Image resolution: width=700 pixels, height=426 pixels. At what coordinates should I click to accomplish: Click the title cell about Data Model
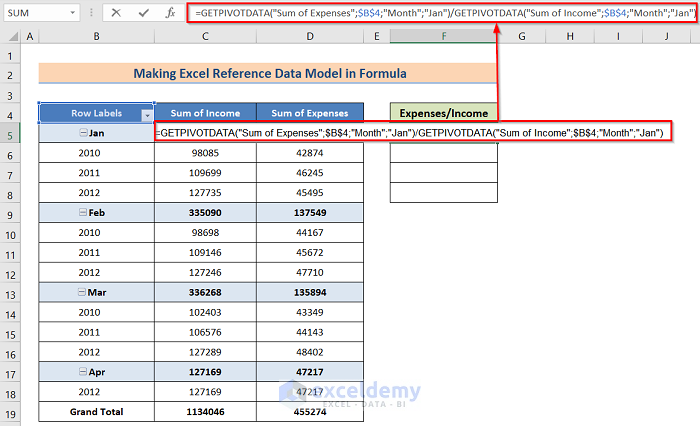267,73
